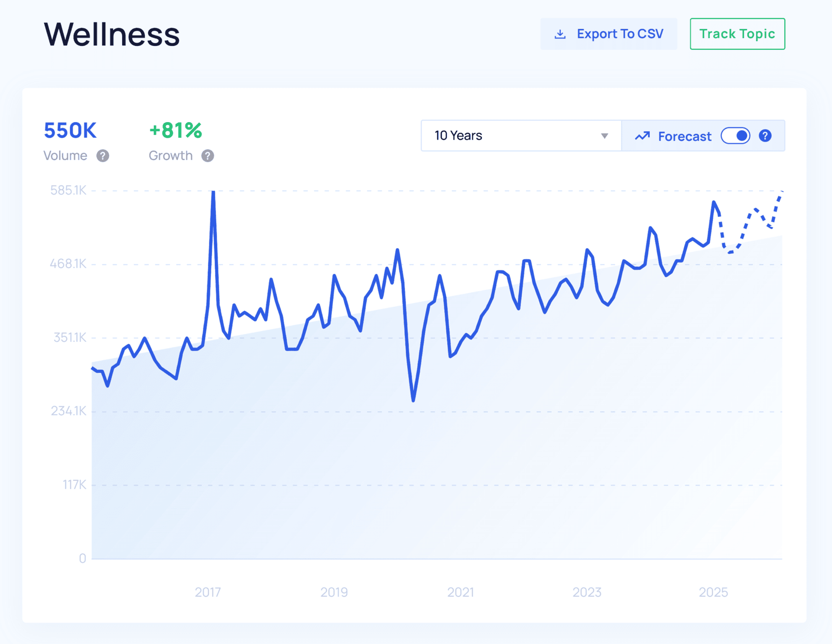Click the Growth help question mark icon
Screen dimensions: 832x644
click(208, 156)
